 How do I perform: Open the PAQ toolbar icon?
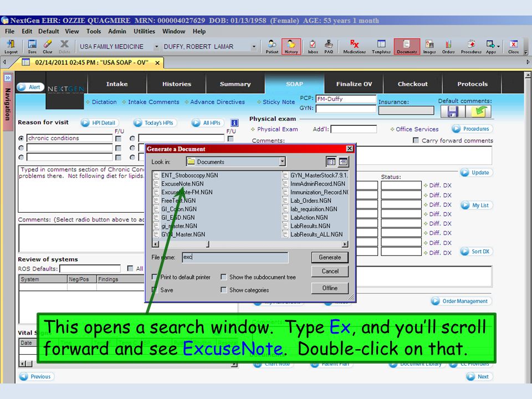329,47
